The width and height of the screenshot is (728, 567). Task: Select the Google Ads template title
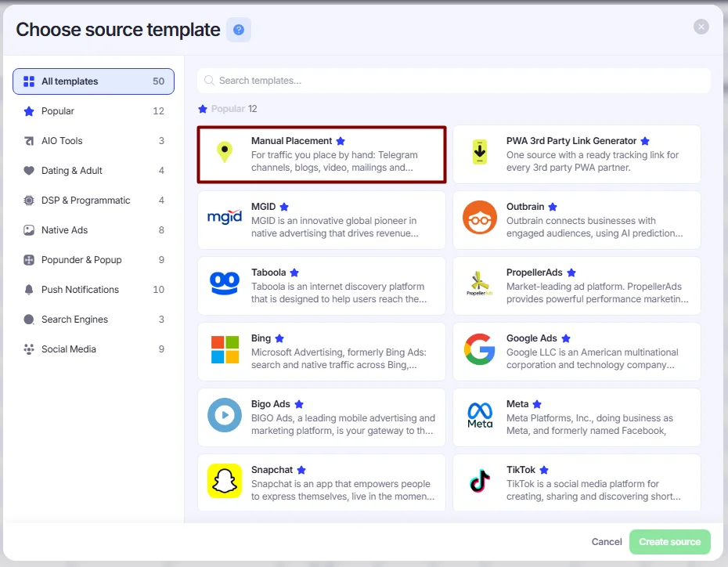coord(532,338)
